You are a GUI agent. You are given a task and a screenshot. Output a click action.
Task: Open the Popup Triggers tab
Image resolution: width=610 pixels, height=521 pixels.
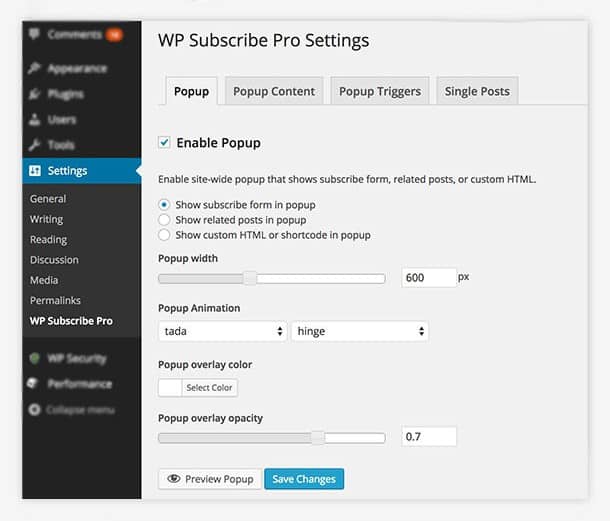[380, 91]
